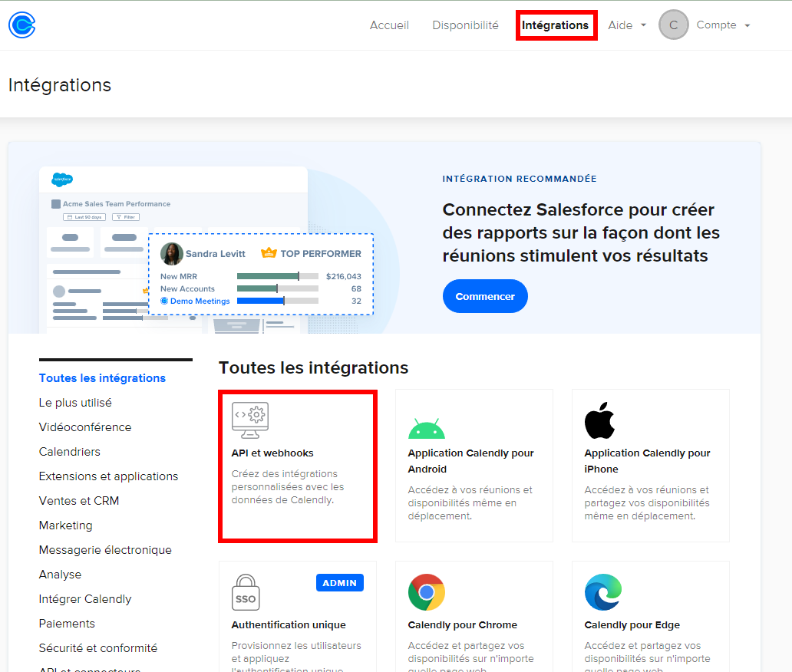
Task: Open Sécurité et conformité category
Action: click(x=98, y=647)
